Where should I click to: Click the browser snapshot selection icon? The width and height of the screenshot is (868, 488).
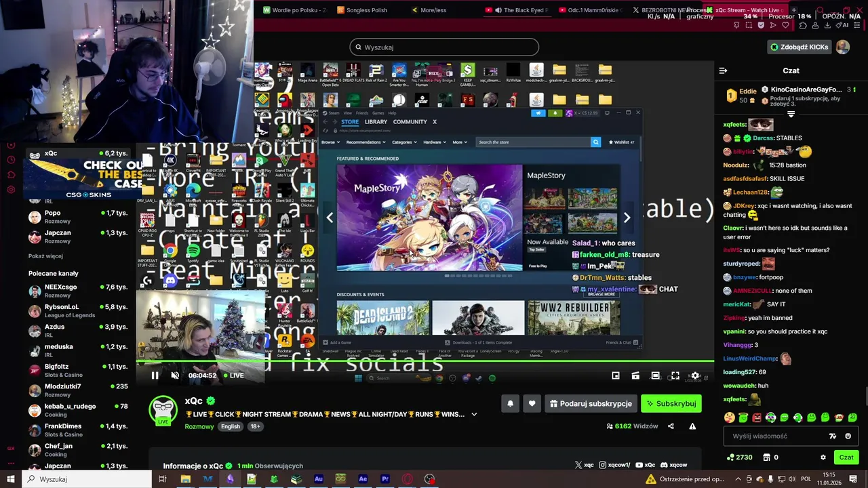749,25
